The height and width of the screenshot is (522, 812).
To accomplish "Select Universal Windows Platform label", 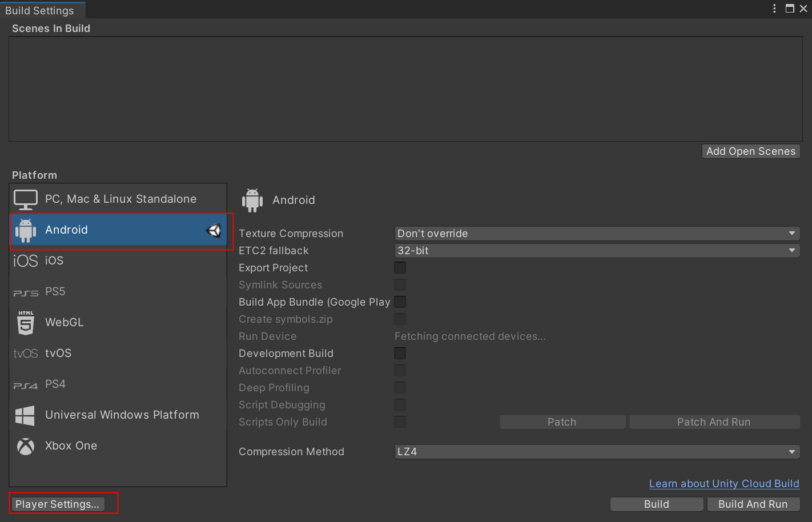I will [x=122, y=415].
